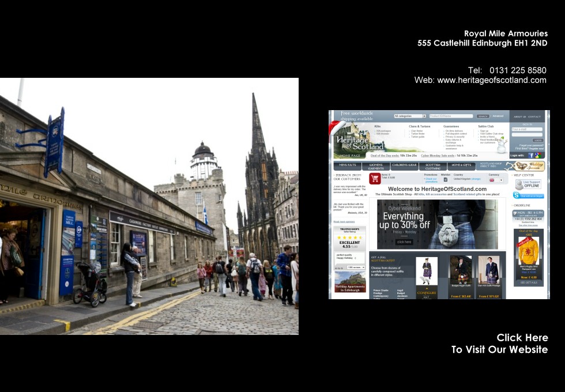Click Forgot your password link
Screen dimensions: 565x392
coord(532,145)
